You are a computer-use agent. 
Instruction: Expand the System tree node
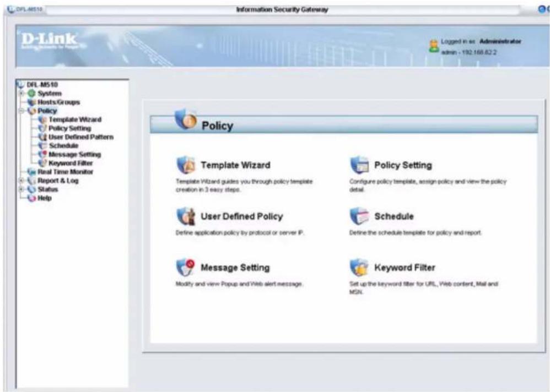click(21, 94)
